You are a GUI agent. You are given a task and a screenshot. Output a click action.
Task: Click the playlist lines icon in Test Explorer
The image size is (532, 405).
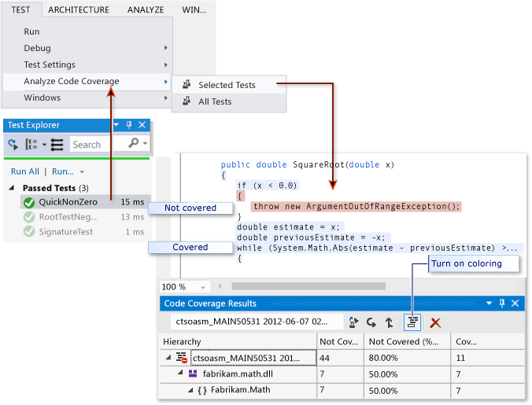tap(57, 145)
